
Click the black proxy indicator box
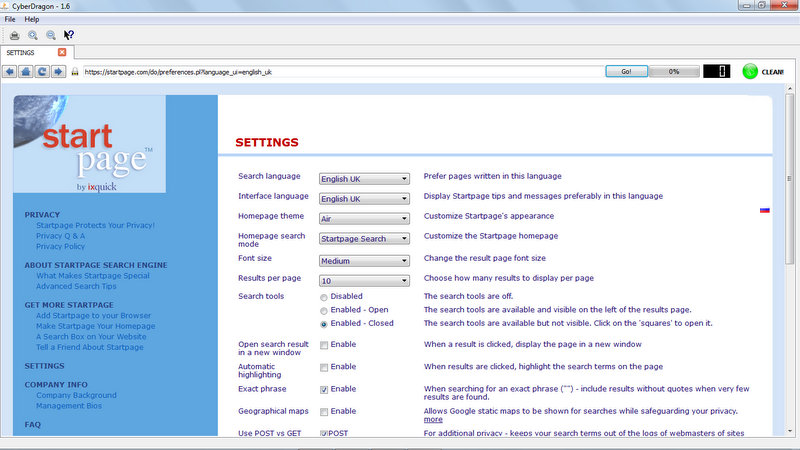pos(716,71)
